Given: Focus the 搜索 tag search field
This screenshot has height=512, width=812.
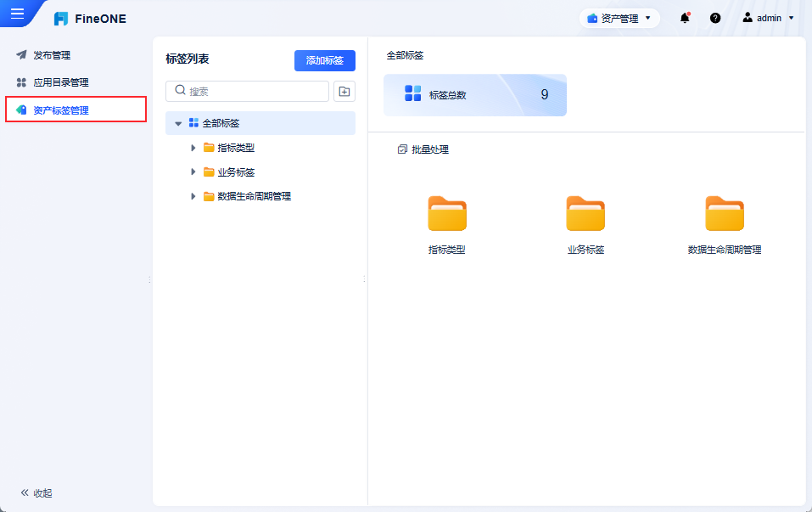Looking at the screenshot, I should [x=247, y=91].
